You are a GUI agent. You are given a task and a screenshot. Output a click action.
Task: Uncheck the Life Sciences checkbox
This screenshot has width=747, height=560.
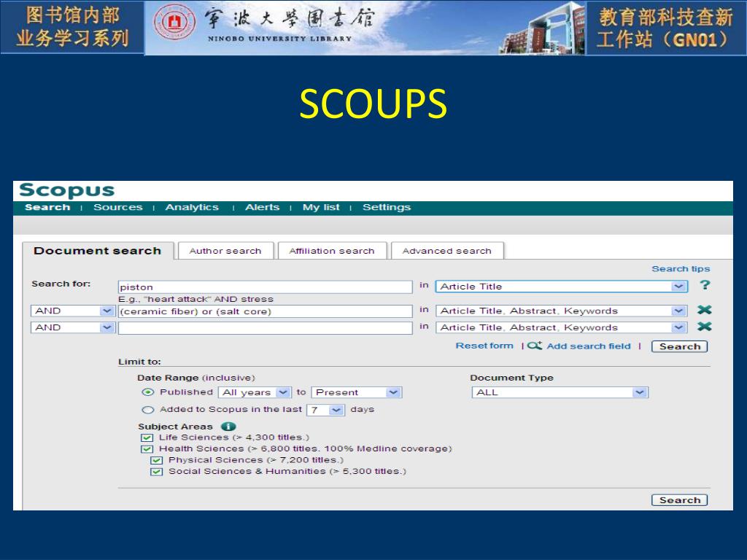tap(147, 437)
